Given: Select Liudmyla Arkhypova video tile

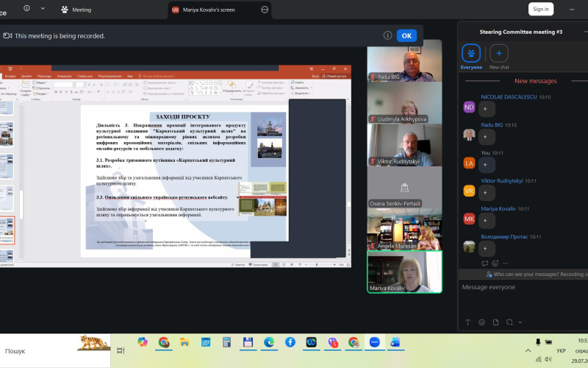Looking at the screenshot, I should 404,103.
